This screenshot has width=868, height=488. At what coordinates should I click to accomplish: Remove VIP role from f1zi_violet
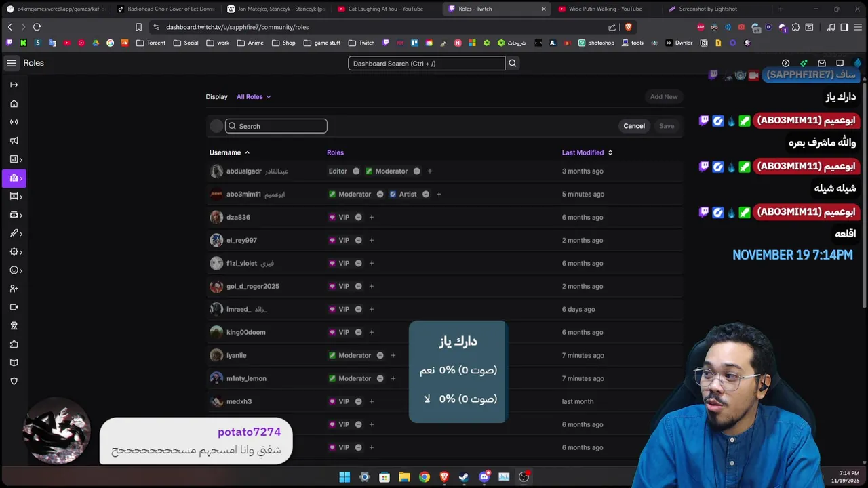click(x=358, y=264)
